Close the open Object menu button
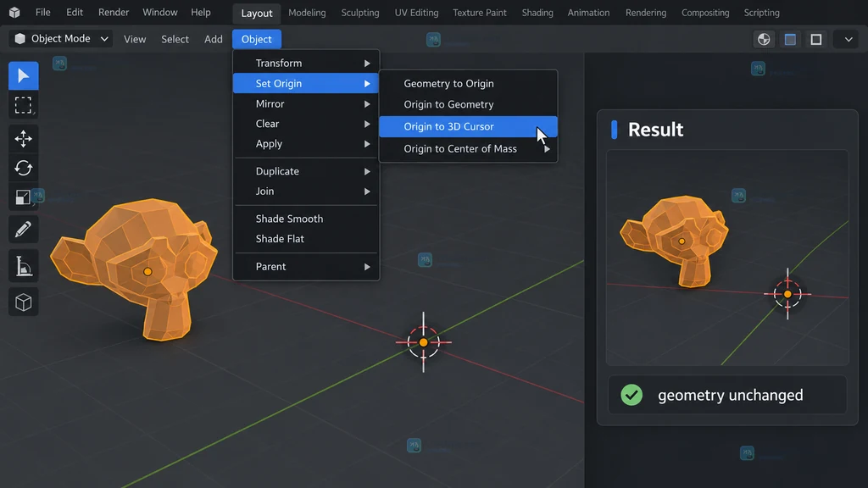This screenshot has height=488, width=868. tap(257, 39)
